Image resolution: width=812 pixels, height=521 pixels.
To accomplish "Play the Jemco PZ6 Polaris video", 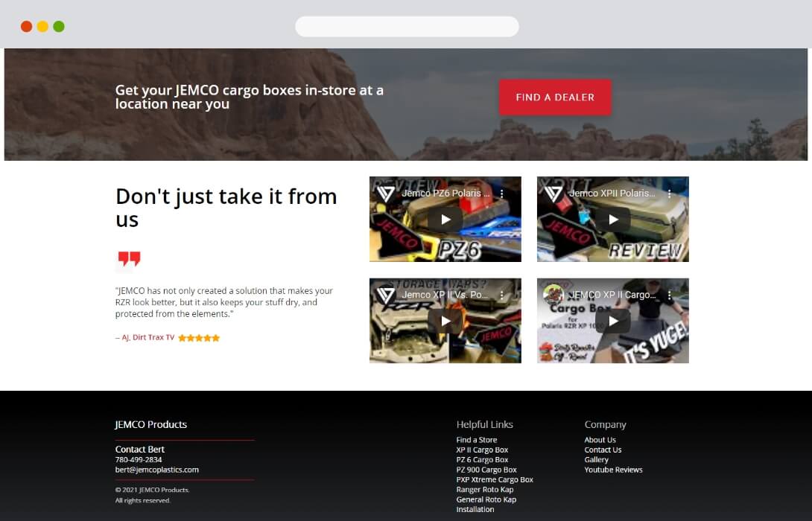I will click(x=445, y=220).
